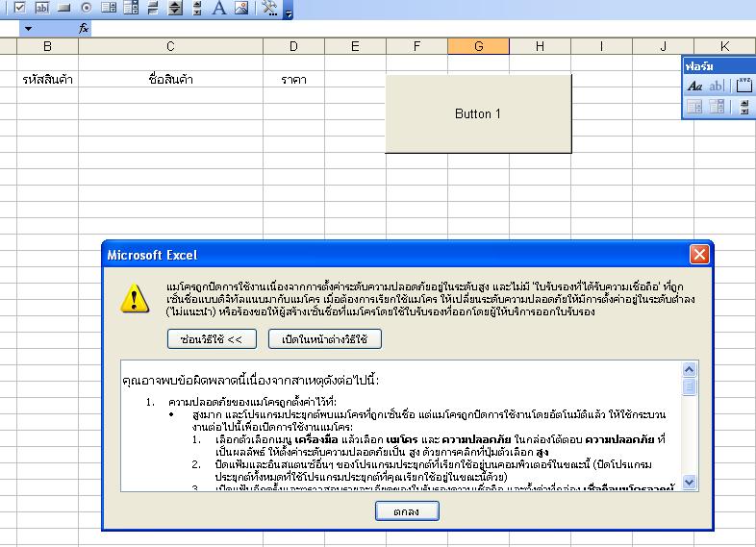Open the Name Box dropdown arrow

click(x=28, y=29)
